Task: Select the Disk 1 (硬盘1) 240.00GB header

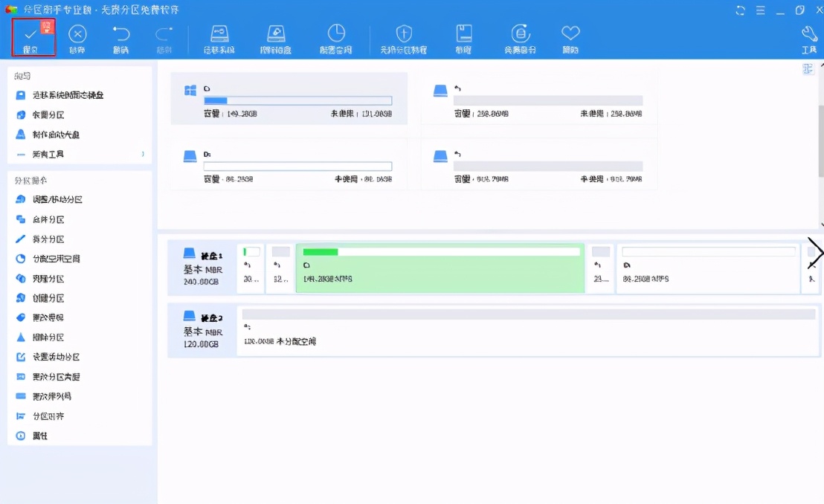Action: coord(202,268)
